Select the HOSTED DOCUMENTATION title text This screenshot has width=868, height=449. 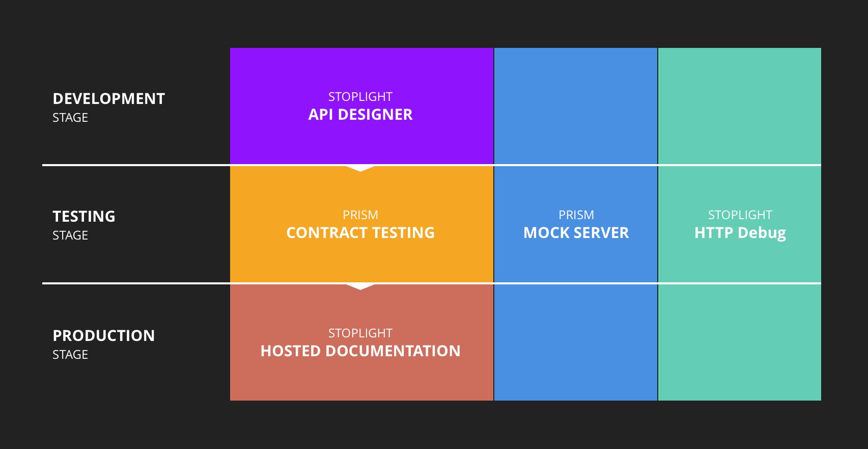(x=360, y=351)
